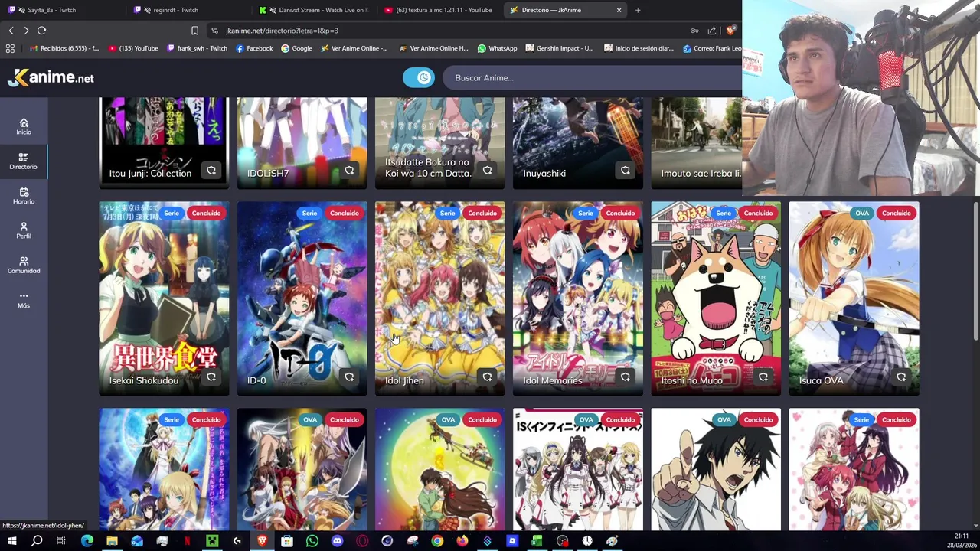Toggle the blue theme switch beside search

pyautogui.click(x=419, y=77)
